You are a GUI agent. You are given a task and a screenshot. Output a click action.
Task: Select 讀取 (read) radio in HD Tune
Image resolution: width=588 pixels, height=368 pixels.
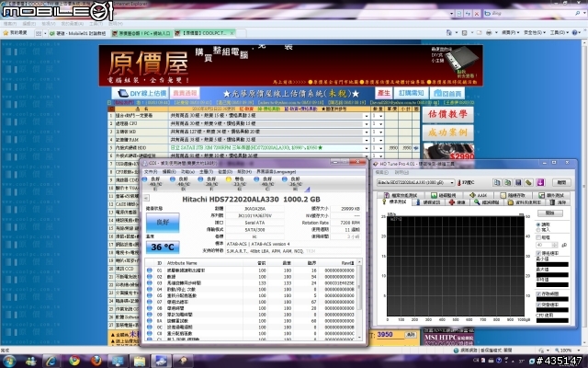539,224
